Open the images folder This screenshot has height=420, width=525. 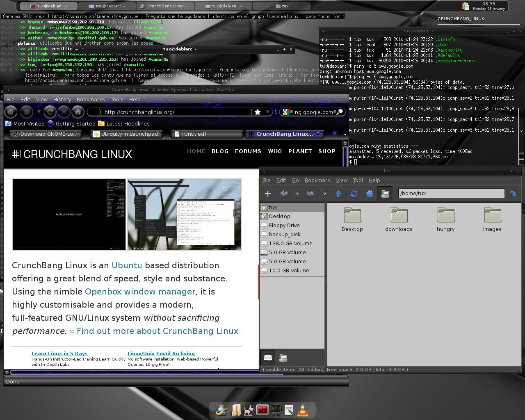493,219
